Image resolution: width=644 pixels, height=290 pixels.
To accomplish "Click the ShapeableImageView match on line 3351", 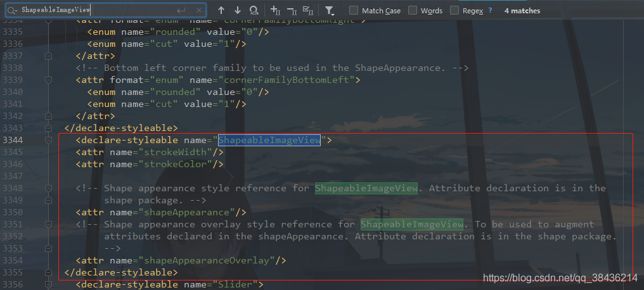I will (x=412, y=224).
